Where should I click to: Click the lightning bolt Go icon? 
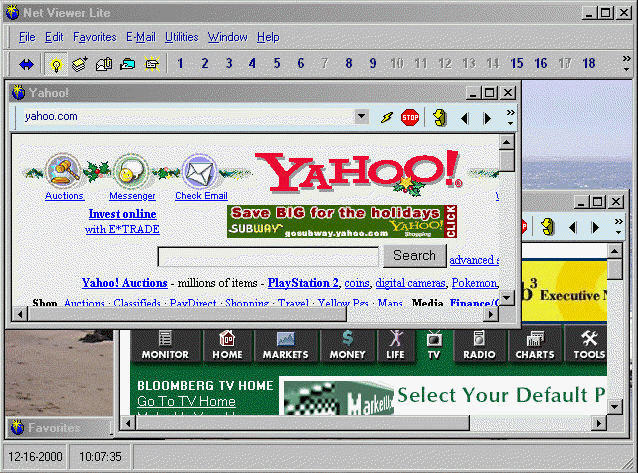[x=387, y=118]
